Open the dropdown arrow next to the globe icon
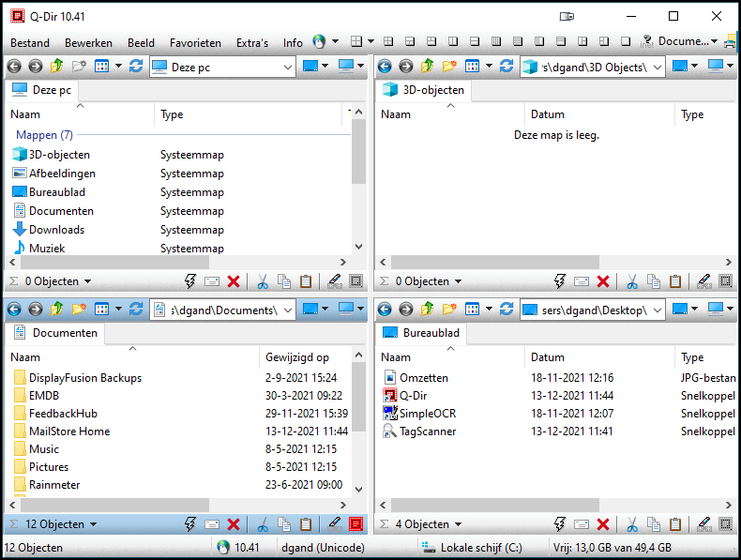Image resolution: width=741 pixels, height=560 pixels. click(335, 41)
